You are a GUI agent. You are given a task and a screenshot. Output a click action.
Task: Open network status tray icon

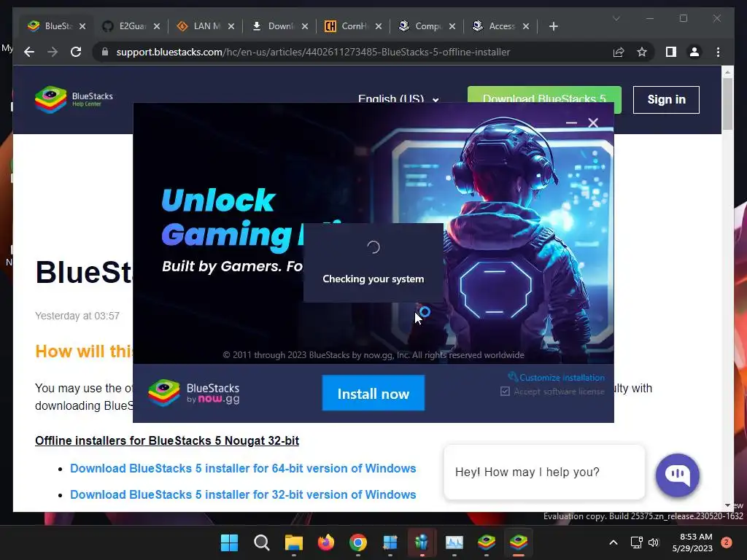pos(636,542)
